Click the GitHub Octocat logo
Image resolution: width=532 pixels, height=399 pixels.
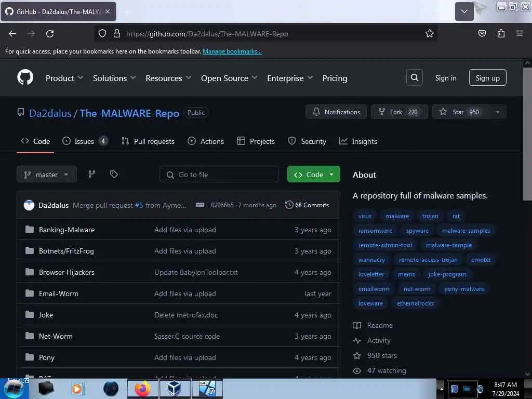25,78
